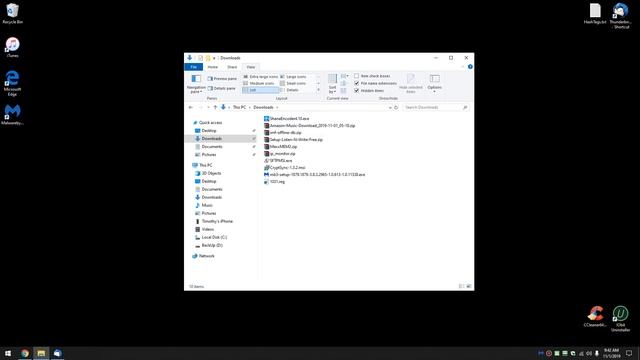Toggle the Details pane button
Image resolution: width=640 pixels, height=360 pixels.
tap(221, 88)
